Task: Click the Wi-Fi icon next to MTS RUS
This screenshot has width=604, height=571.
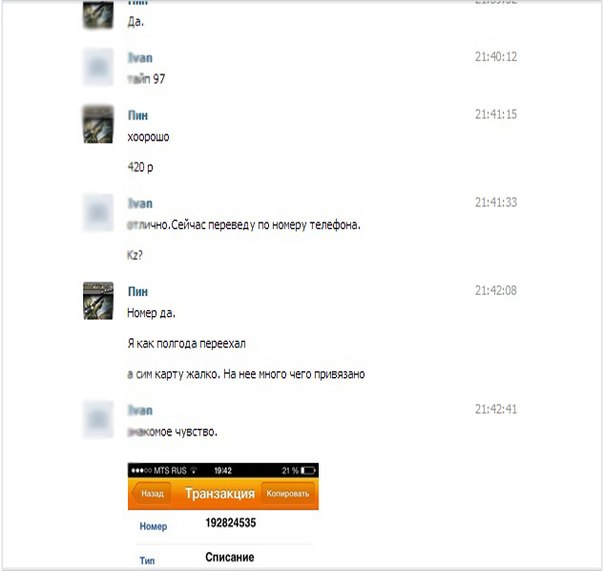Action: (x=194, y=470)
